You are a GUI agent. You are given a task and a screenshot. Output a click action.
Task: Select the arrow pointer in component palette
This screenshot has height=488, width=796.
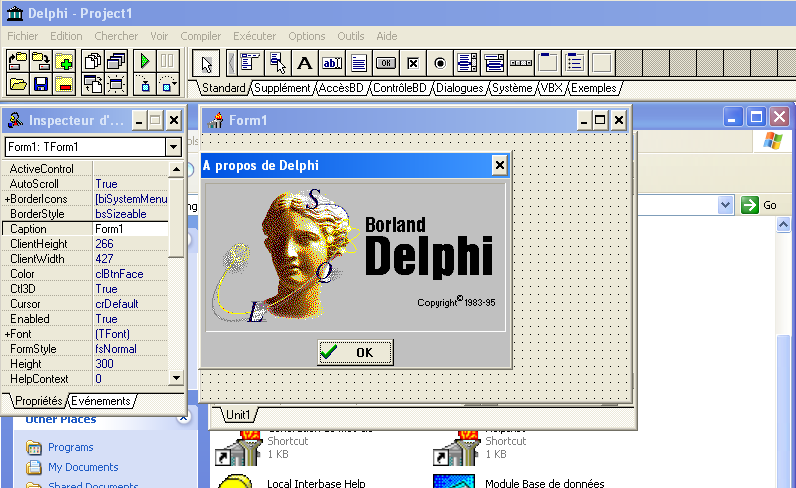click(x=206, y=63)
